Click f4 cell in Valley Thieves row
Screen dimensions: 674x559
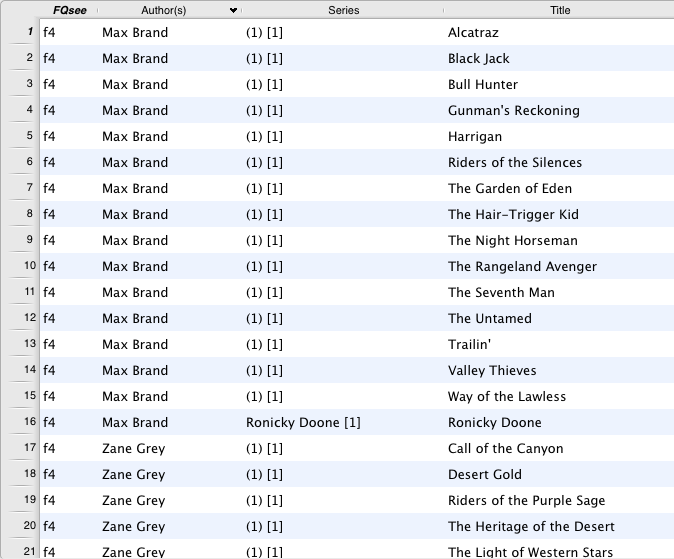tap(50, 370)
